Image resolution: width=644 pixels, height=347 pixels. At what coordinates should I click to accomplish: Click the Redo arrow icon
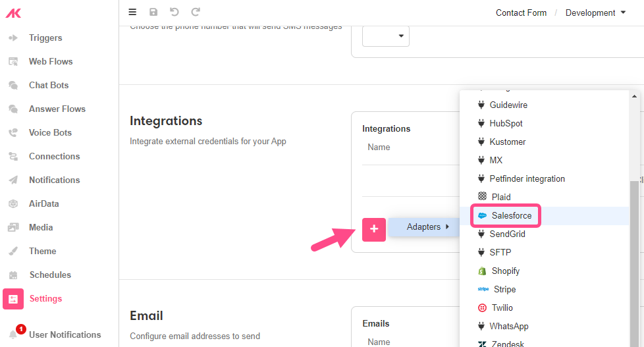pos(196,12)
